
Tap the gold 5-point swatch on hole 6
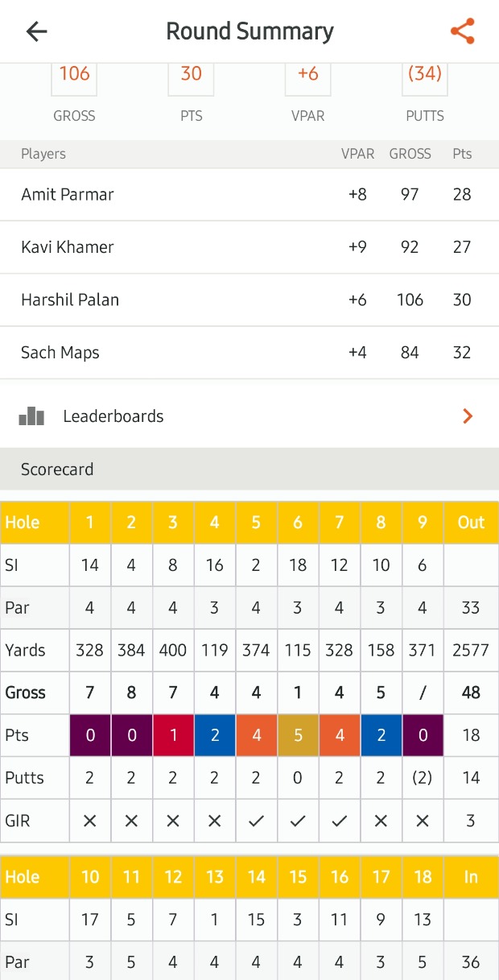(298, 735)
